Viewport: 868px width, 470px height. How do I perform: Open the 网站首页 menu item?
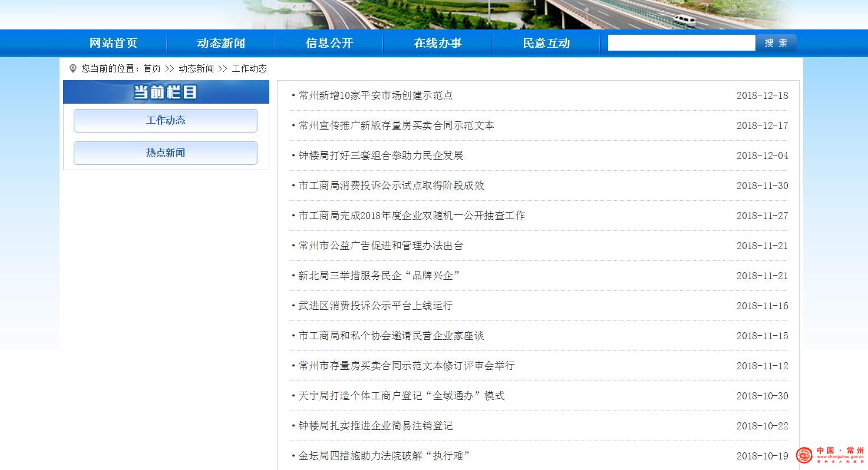click(113, 43)
